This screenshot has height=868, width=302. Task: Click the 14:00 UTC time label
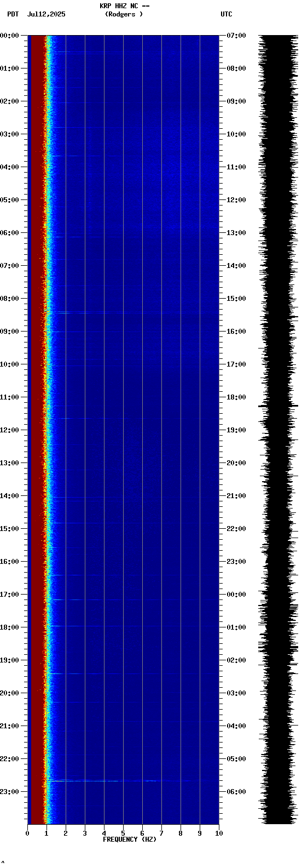(236, 266)
